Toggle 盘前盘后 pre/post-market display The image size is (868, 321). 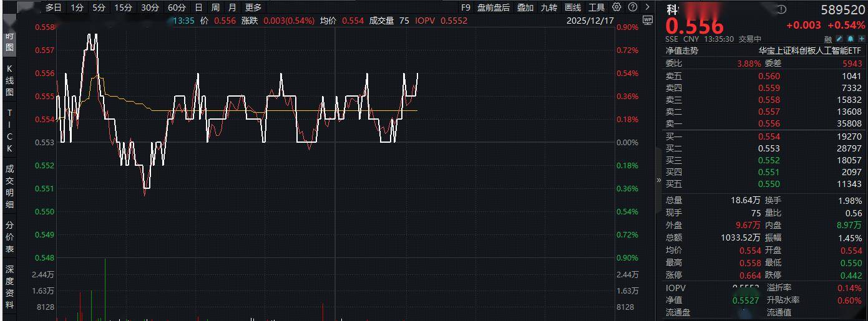click(x=493, y=7)
